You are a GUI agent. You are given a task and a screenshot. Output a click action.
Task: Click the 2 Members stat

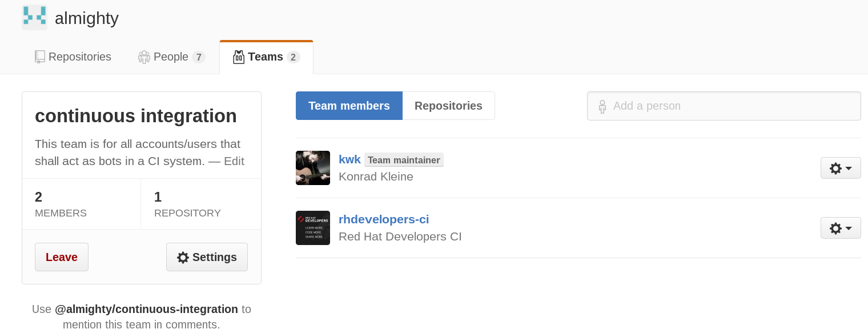click(x=82, y=204)
